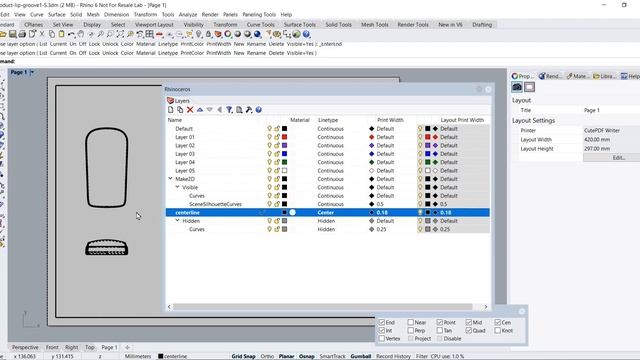Select the Pan hand tool
640x360 pixels.
click(81, 34)
